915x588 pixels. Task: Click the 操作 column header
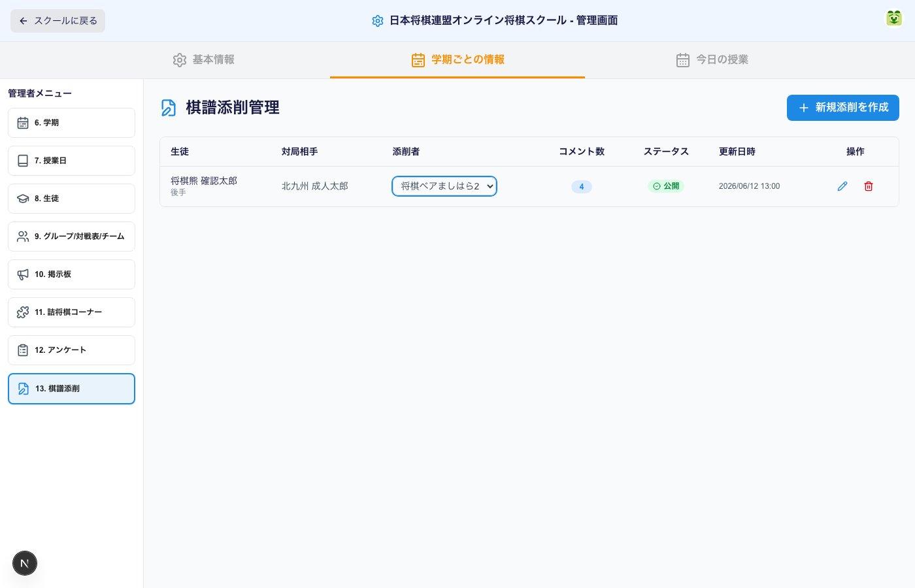856,152
